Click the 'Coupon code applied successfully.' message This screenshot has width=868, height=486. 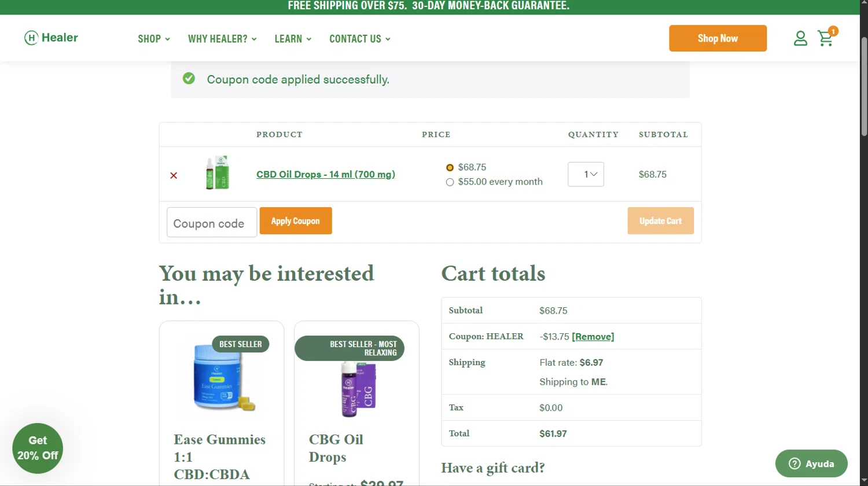click(298, 79)
